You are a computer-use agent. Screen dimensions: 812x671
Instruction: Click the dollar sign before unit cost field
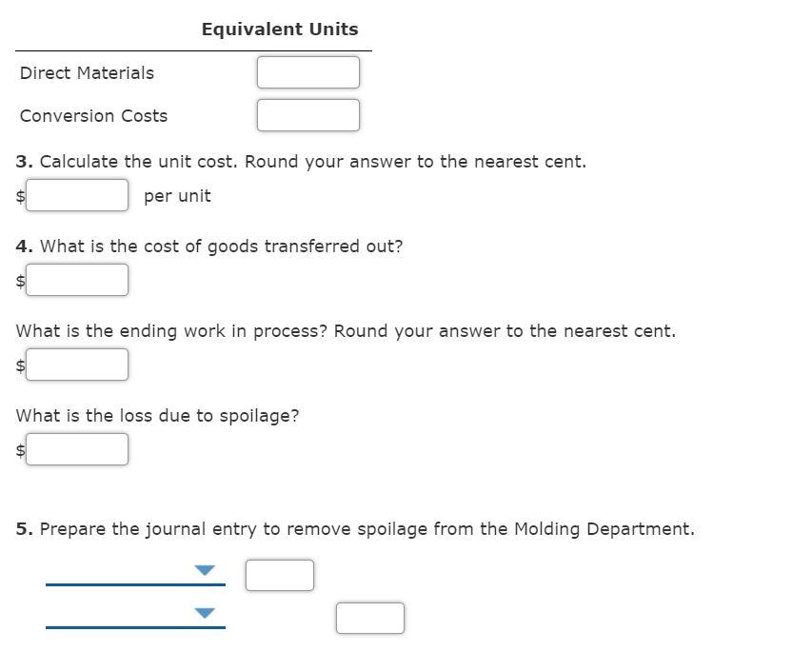(x=18, y=195)
